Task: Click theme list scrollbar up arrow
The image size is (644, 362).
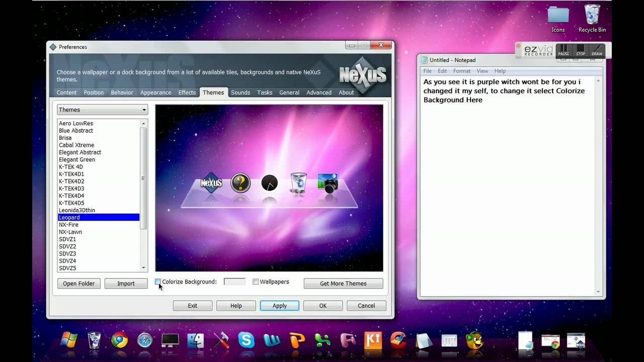Action: tap(144, 123)
